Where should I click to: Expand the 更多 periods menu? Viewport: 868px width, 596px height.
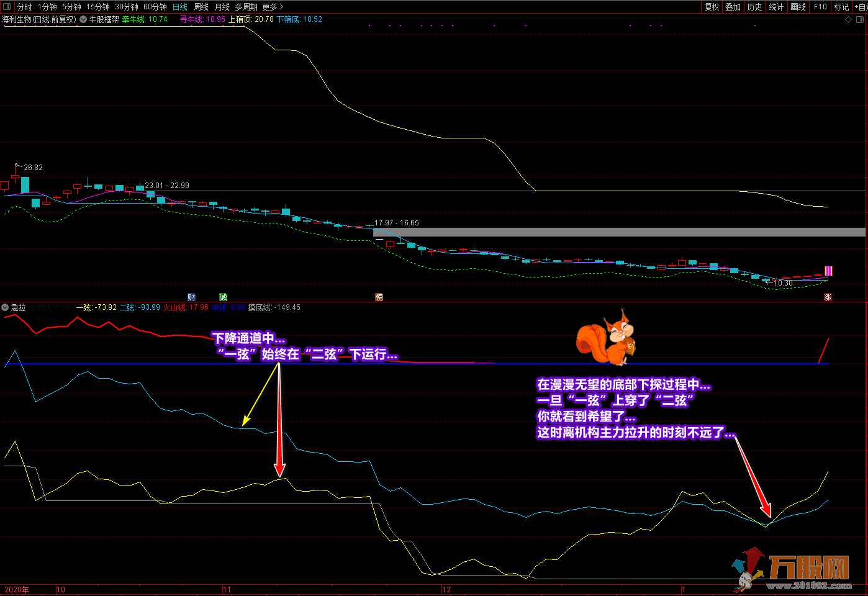[x=273, y=7]
